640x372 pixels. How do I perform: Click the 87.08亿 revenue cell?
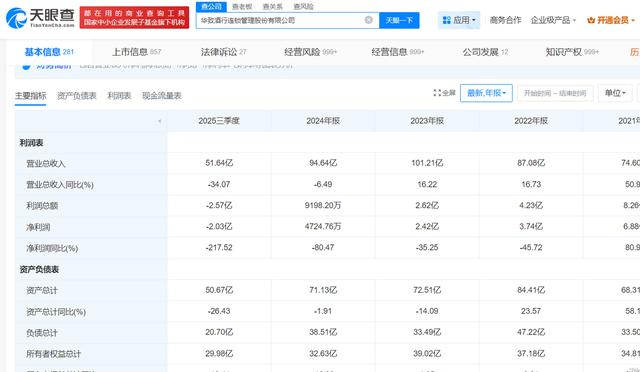[531, 163]
